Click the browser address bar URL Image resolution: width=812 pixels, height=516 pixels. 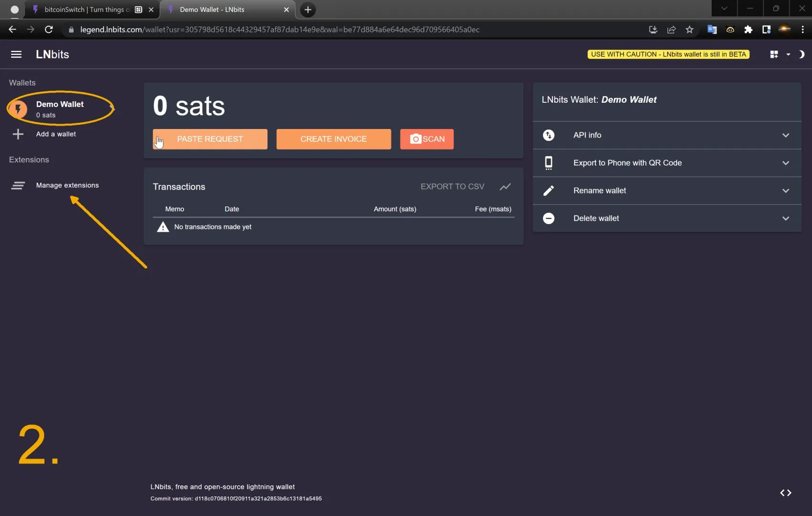click(x=280, y=30)
